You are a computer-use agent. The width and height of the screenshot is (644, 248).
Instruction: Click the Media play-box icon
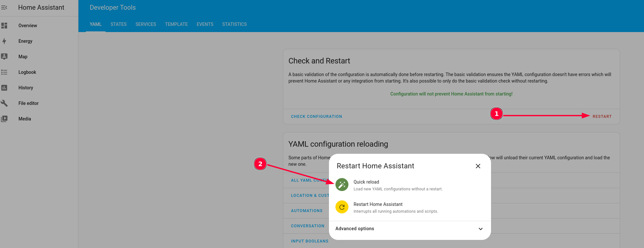4,119
